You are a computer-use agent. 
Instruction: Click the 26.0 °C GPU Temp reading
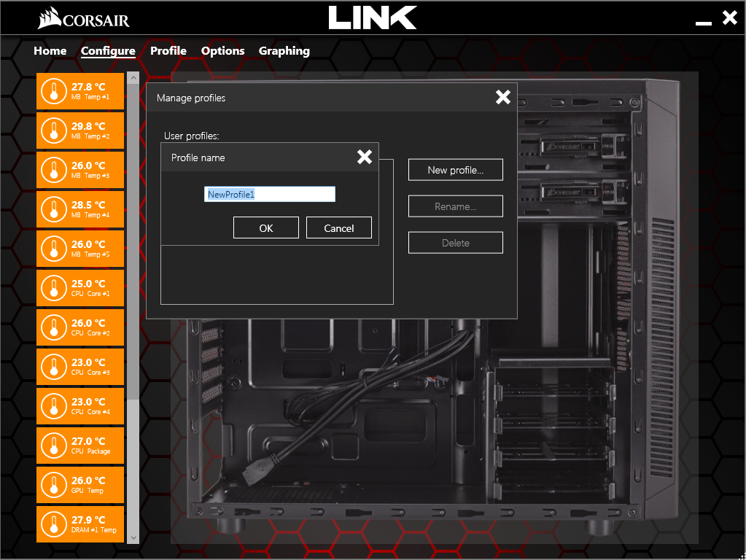tap(88, 481)
